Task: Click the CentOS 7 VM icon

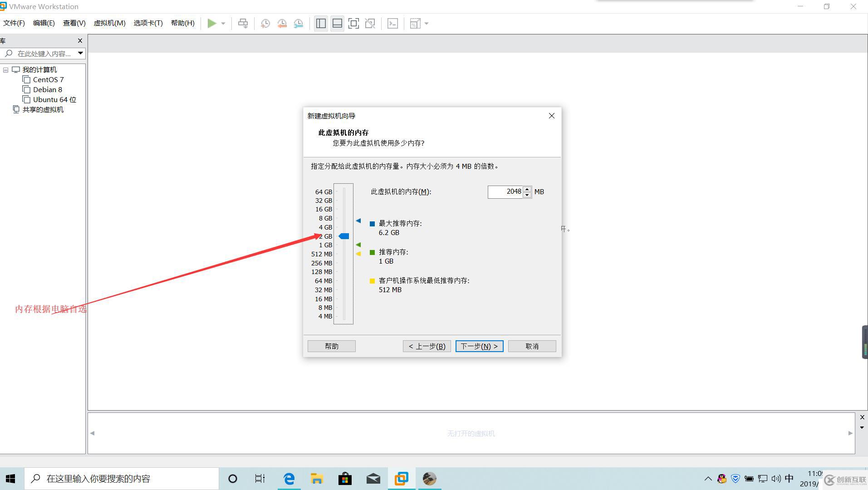Action: pos(26,80)
